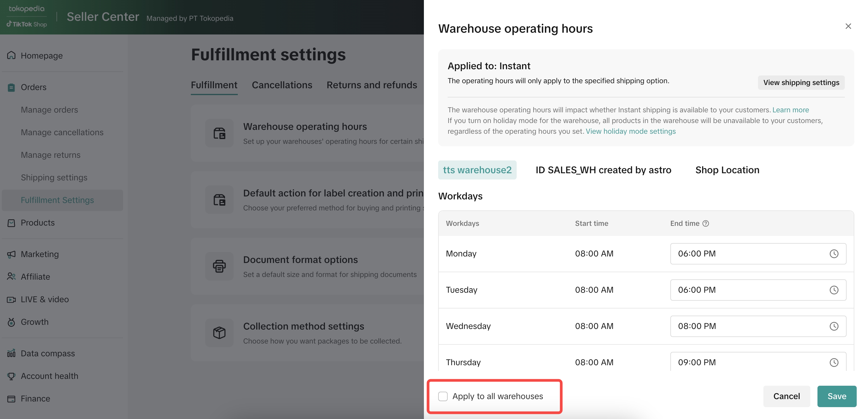
Task: Click the Homepage house icon in sidebar
Action: [12, 55]
